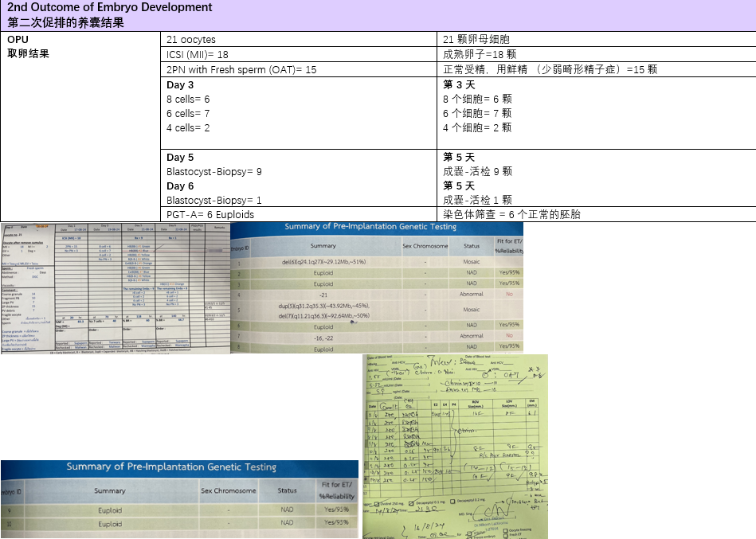
Task: Click the '6 cells= 7' line
Action: click(188, 114)
